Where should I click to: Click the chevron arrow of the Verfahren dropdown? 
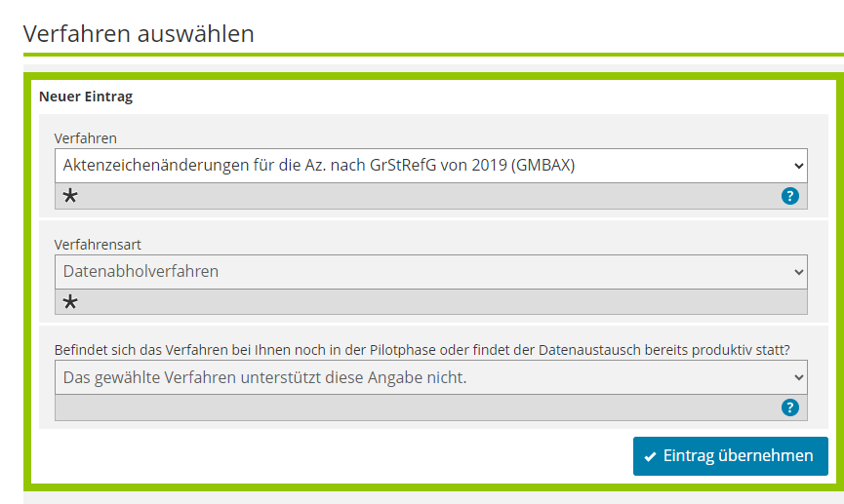coord(799,165)
